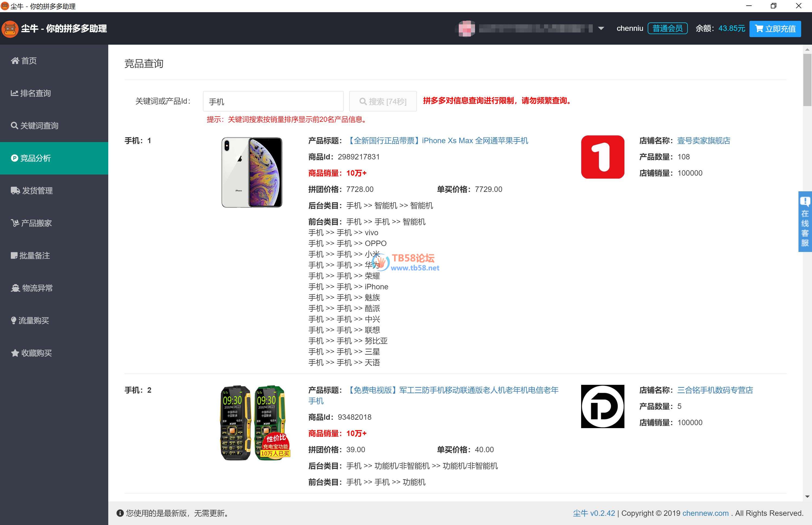Click product Id 2989217831
Screen dimensions: 812x525
click(359, 157)
